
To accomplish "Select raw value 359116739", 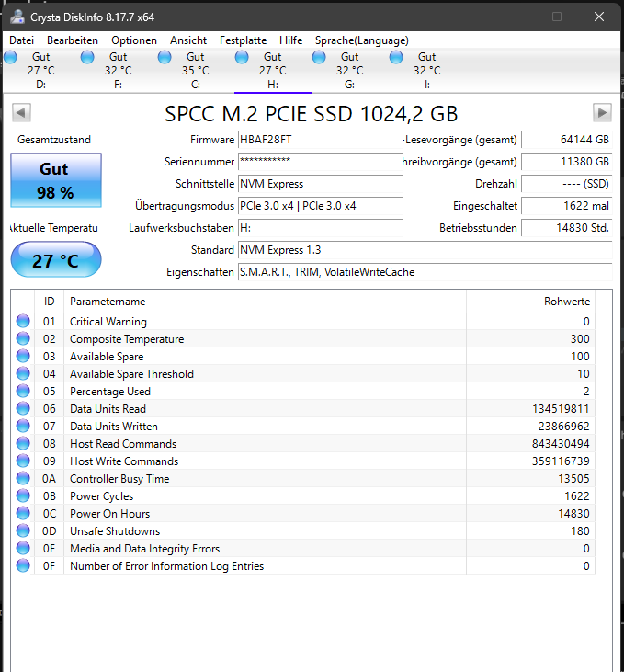I will click(561, 461).
